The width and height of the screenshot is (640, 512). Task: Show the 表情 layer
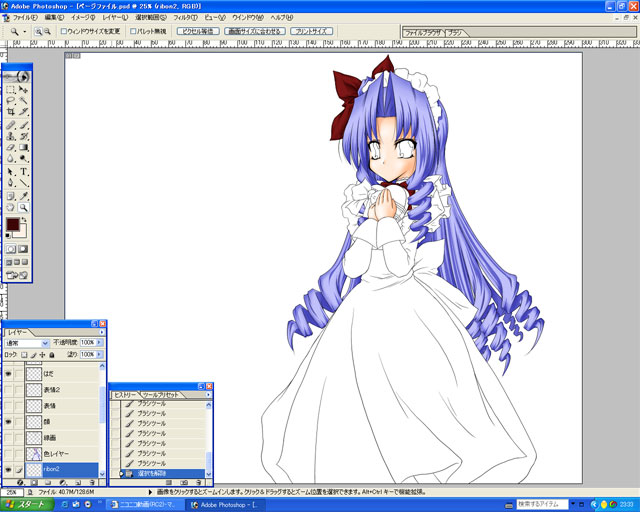pos(8,405)
